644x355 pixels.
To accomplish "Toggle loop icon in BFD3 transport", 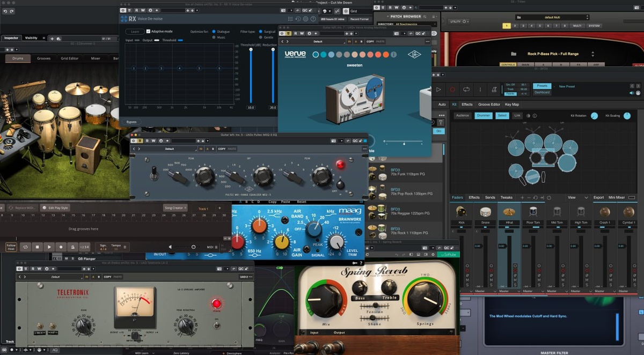I will pyautogui.click(x=466, y=90).
